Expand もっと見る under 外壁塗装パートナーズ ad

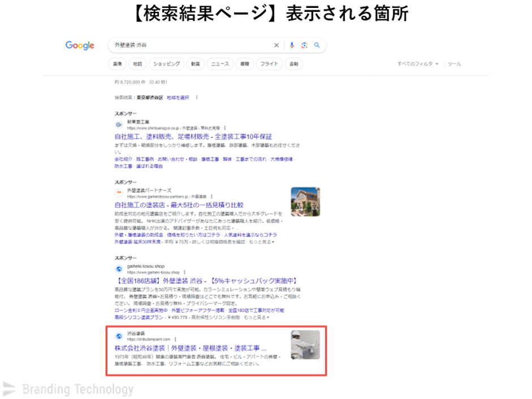[x=262, y=242]
